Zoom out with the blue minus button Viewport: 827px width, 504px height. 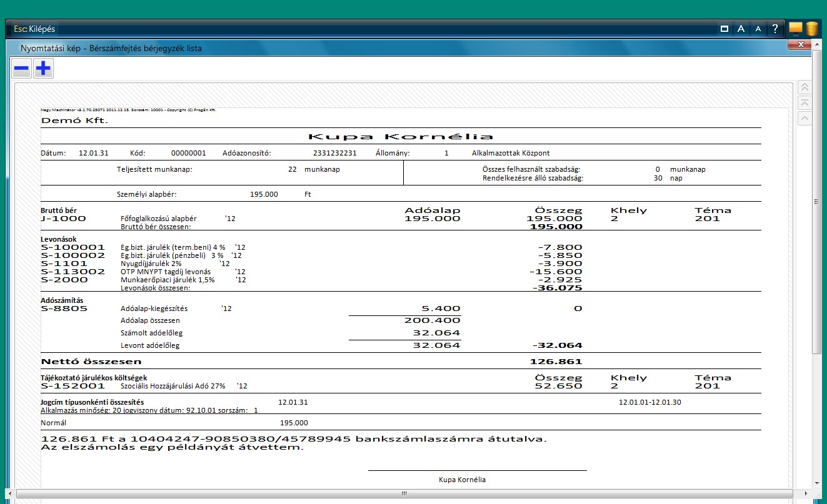(x=22, y=69)
